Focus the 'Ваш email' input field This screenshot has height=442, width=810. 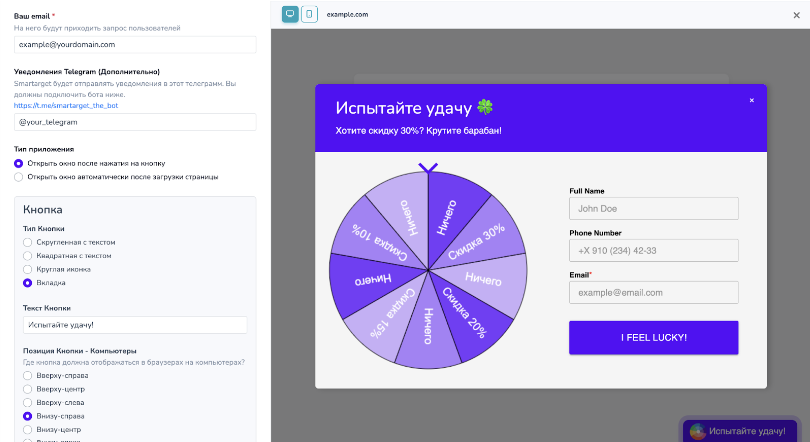coord(135,44)
